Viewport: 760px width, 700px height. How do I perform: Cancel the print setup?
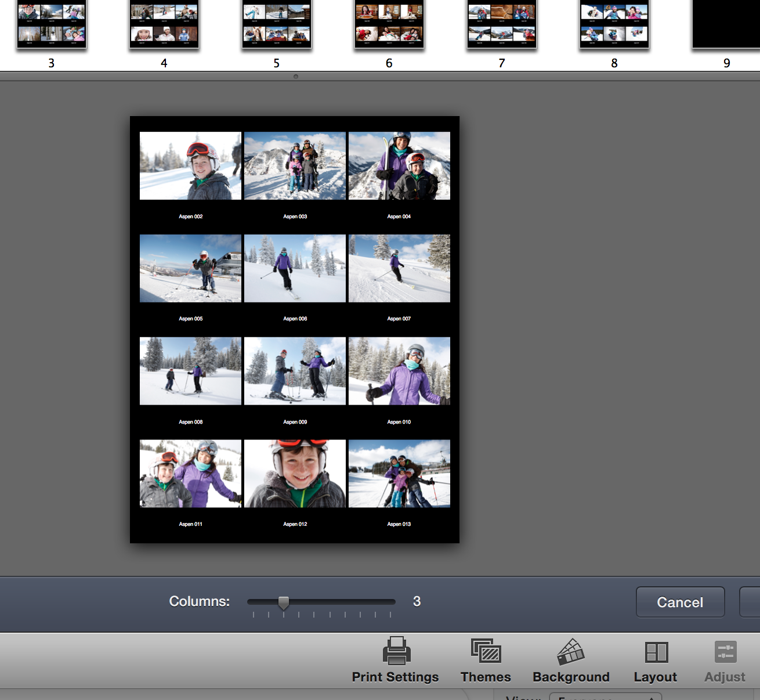[679, 602]
